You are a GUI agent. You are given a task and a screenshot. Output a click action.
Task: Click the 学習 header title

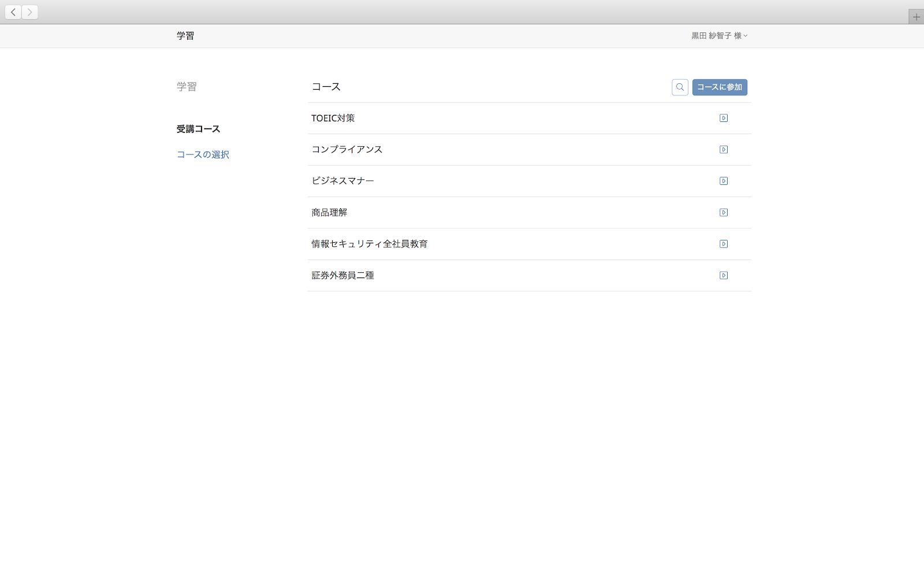[x=185, y=36]
